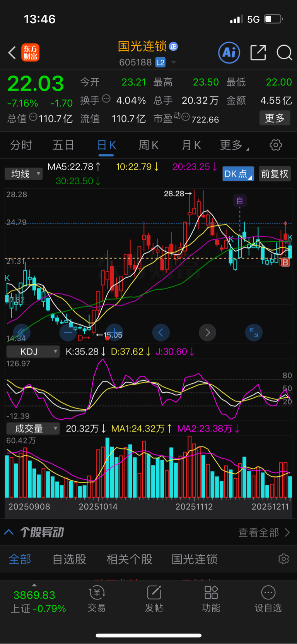Tap the 更多 quote details button
This screenshot has height=644, width=297.
pyautogui.click(x=275, y=118)
